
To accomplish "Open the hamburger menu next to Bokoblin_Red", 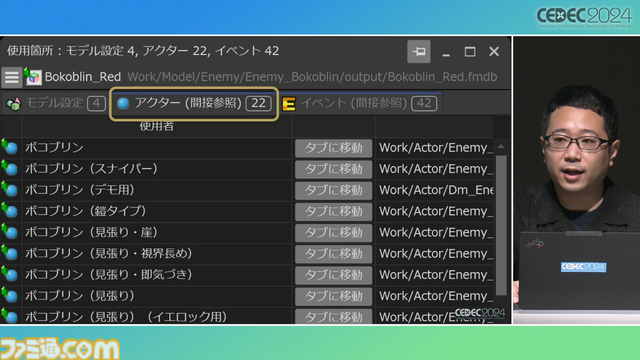I will [x=11, y=77].
